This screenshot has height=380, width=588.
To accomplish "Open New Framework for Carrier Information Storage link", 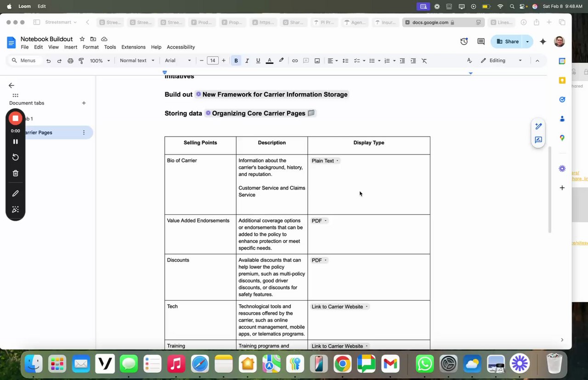I will pyautogui.click(x=271, y=95).
